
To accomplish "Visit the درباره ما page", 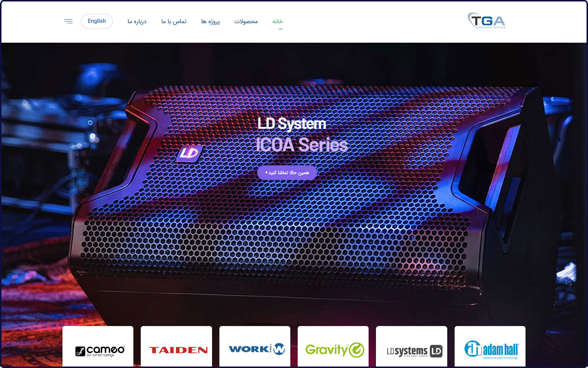I will click(137, 21).
